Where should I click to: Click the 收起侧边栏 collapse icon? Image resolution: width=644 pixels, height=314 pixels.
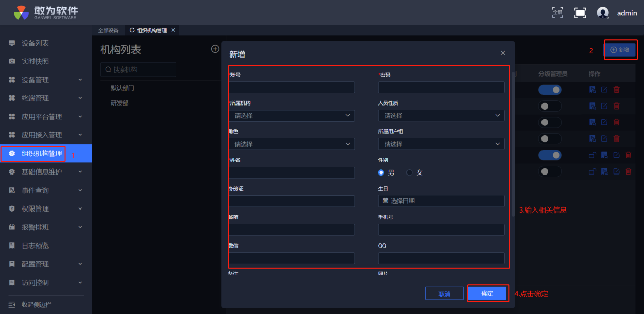(12, 304)
